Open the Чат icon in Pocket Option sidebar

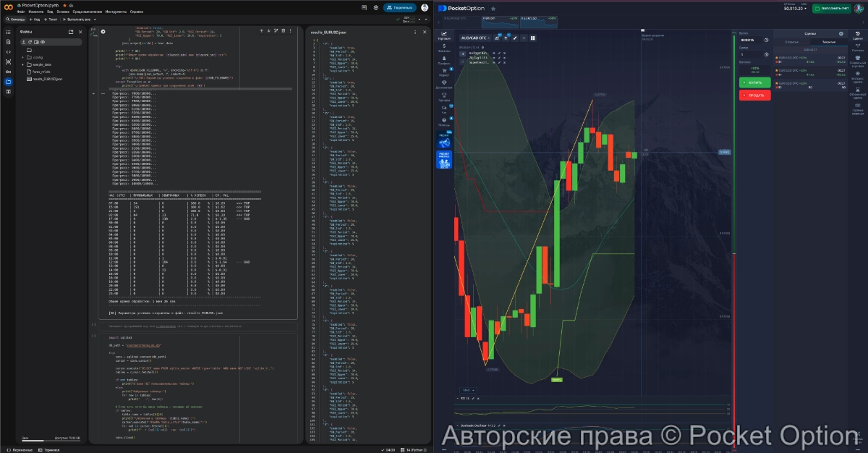tap(443, 108)
